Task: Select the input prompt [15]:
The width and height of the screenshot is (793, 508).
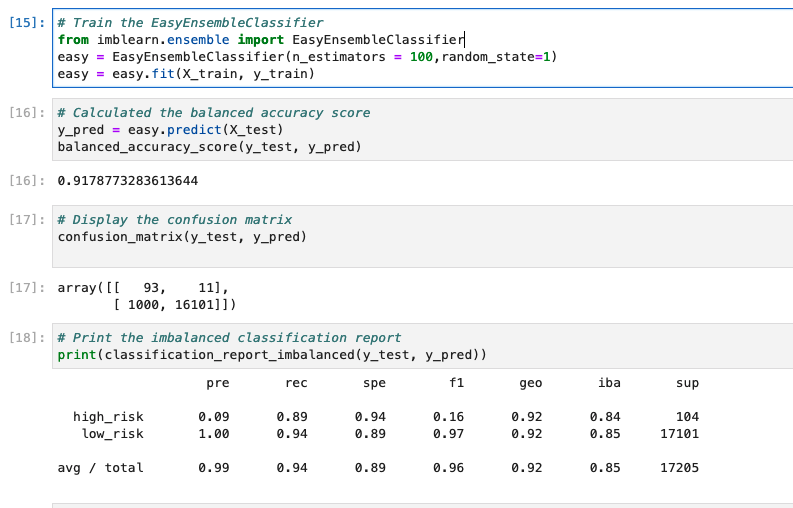Action: pyautogui.click(x=27, y=23)
